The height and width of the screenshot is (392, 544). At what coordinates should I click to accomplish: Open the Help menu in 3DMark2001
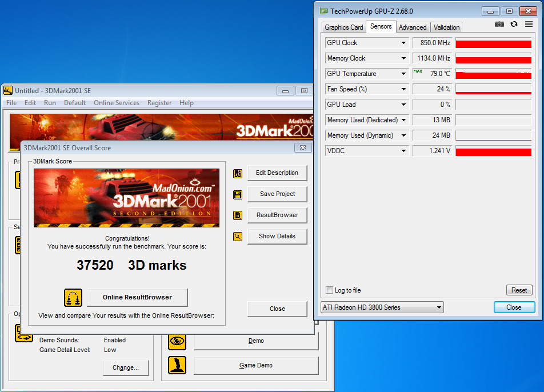[186, 103]
